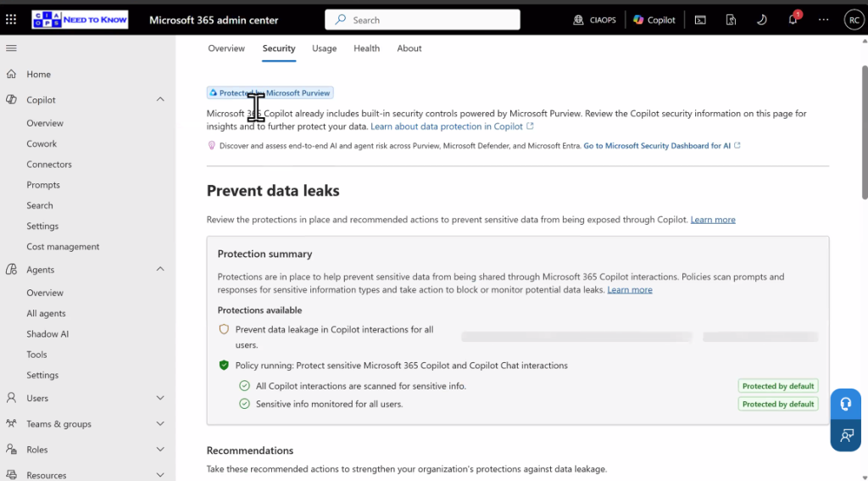Open Tools under Agents

click(x=36, y=355)
